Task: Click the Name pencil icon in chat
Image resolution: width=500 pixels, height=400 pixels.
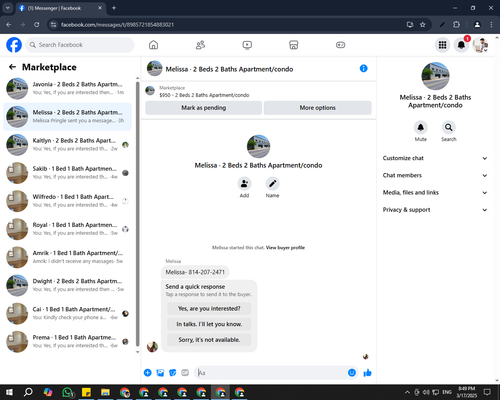Action: [x=272, y=183]
